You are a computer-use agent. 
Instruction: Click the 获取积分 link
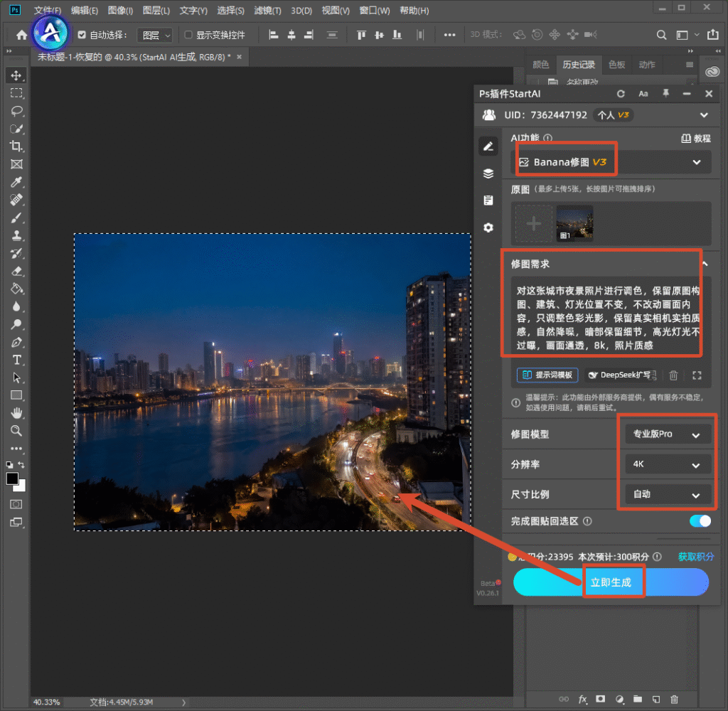695,556
